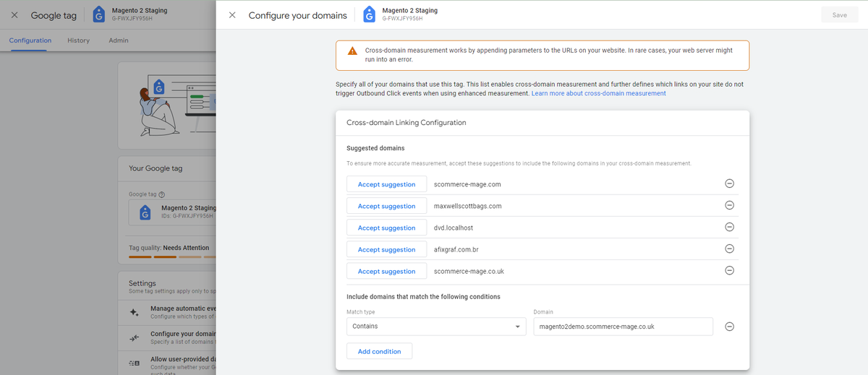
Task: Open the Match type Contains dropdown
Action: coord(436,327)
